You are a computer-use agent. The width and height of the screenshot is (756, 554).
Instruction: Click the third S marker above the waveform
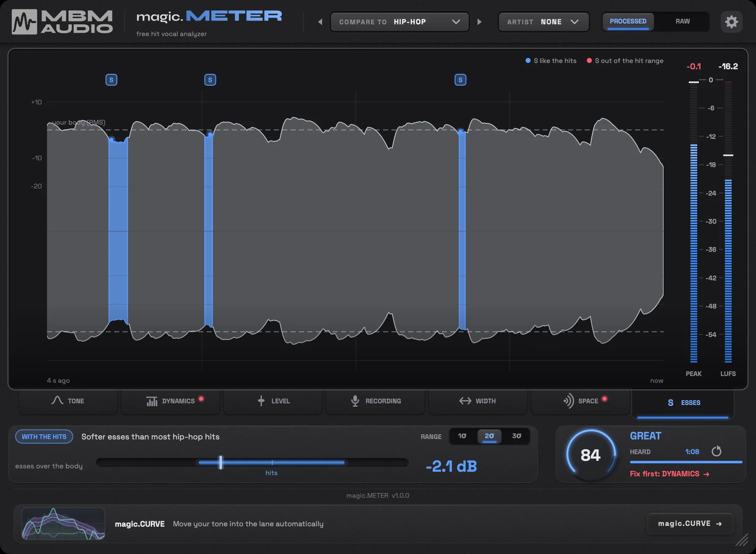pos(460,80)
